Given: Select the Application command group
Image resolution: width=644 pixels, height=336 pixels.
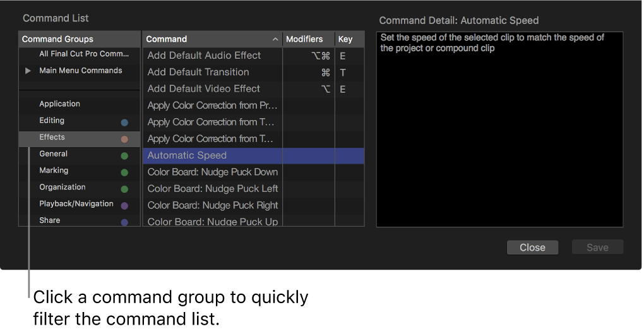Looking at the screenshot, I should [x=59, y=104].
